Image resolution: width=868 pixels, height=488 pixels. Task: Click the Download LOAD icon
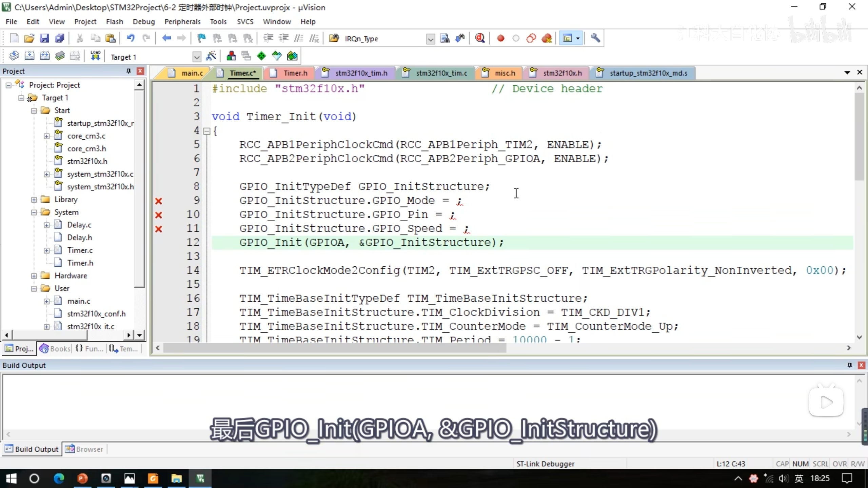pos(95,56)
